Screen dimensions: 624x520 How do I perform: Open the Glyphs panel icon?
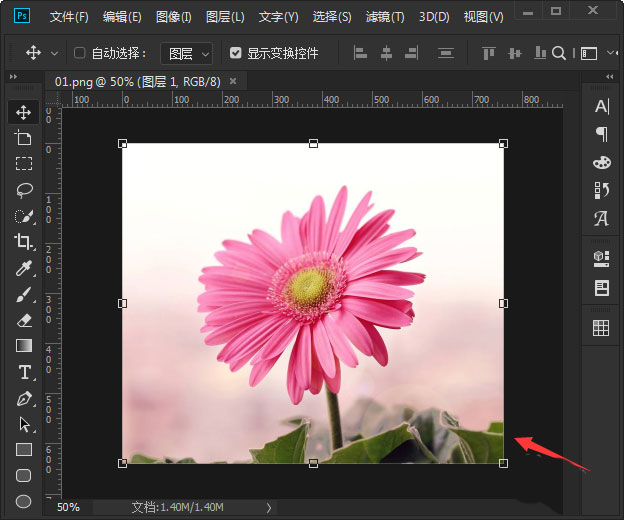tap(601, 218)
